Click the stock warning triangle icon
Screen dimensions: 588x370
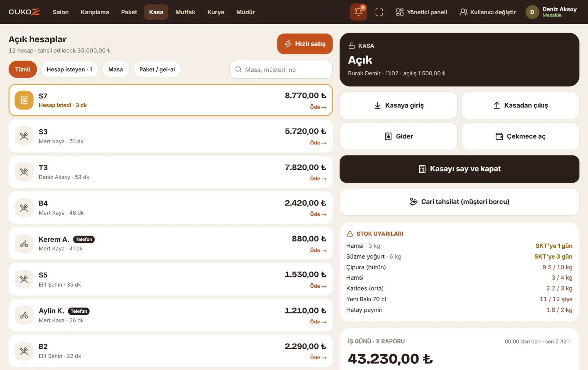click(350, 234)
